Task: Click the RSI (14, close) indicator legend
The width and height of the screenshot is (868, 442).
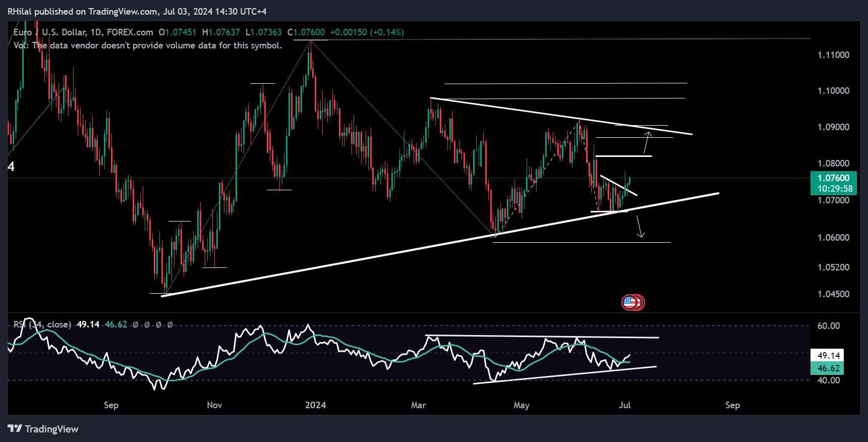Action: click(x=42, y=324)
